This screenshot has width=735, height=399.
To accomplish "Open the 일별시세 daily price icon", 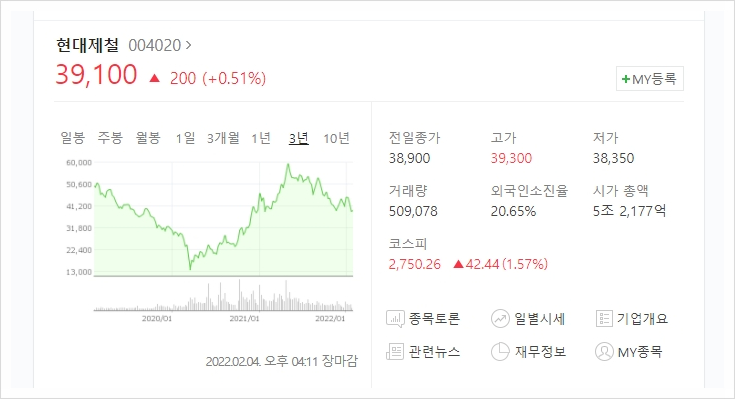I will click(500, 319).
